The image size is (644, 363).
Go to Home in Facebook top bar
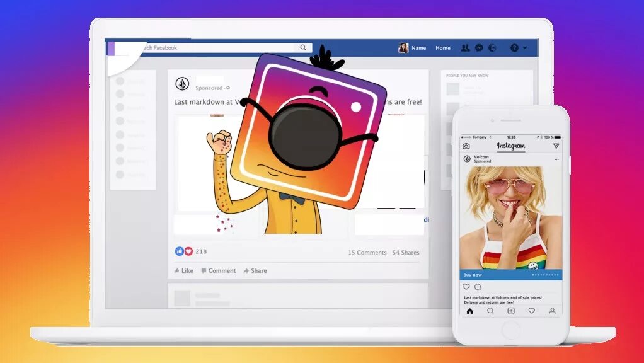click(443, 48)
